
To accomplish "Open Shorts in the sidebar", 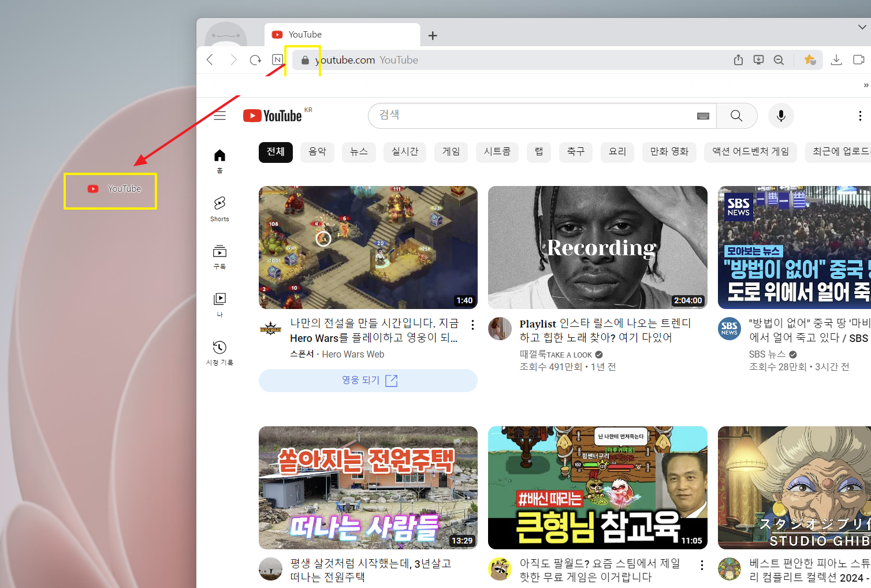I will 219,209.
